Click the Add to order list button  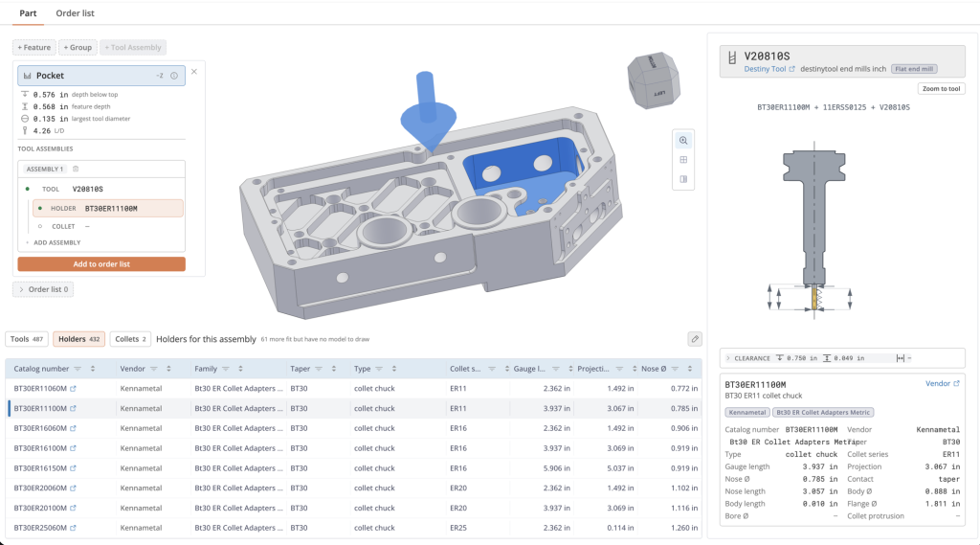click(x=101, y=264)
